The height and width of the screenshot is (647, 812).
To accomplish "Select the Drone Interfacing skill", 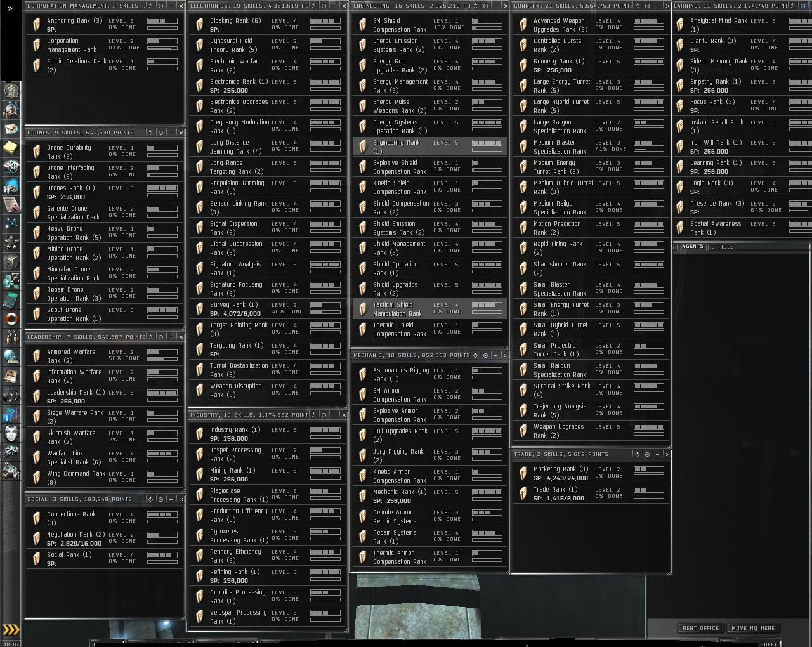I will click(x=104, y=172).
